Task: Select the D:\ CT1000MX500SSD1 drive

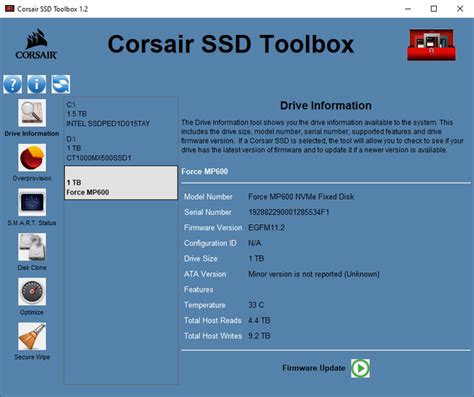Action: click(x=121, y=148)
